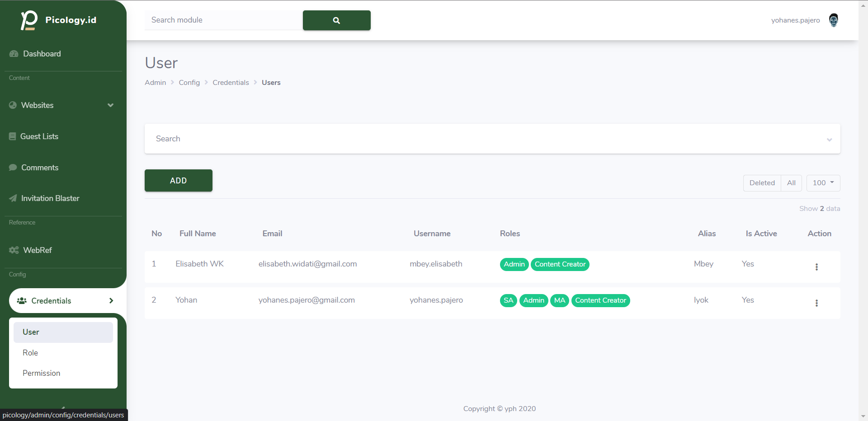Click the Credentials people icon
This screenshot has width=868, height=421.
click(x=22, y=301)
